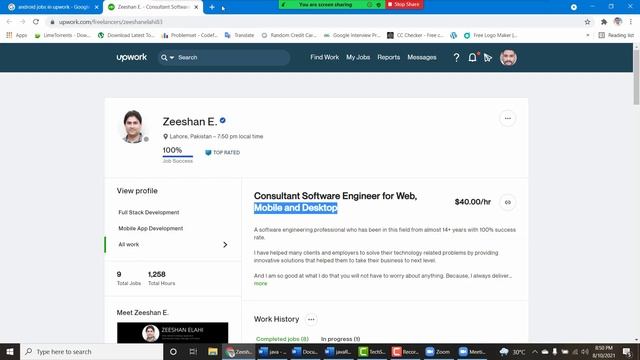Click the $40.00/hr hourly rate
The height and width of the screenshot is (360, 640).
tap(473, 202)
